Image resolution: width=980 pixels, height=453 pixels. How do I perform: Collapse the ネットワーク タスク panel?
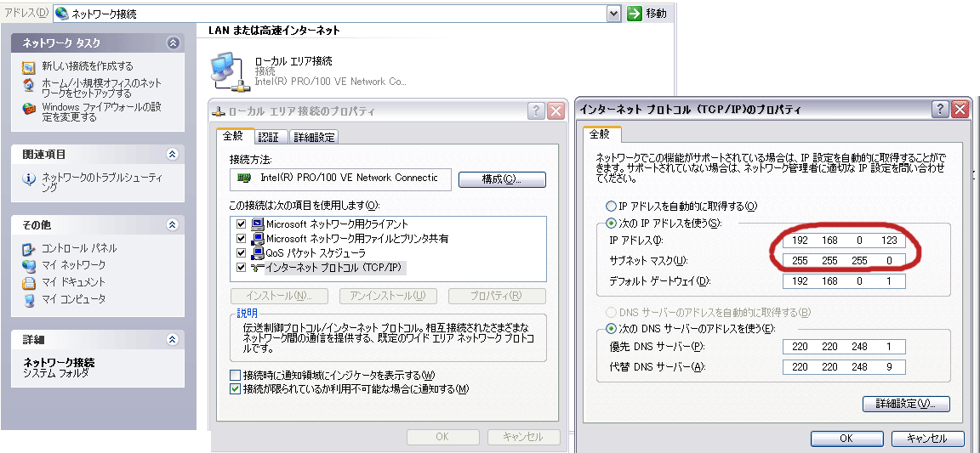coord(174,42)
